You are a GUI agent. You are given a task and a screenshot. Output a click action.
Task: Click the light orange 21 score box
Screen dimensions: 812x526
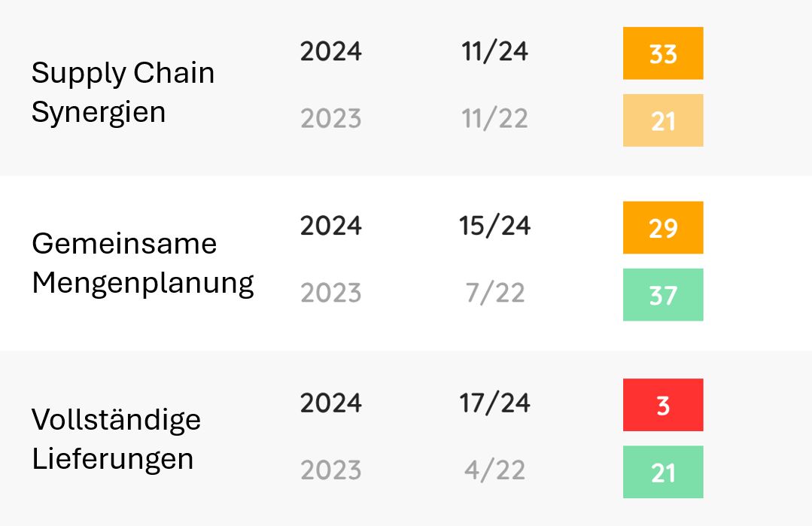(662, 120)
